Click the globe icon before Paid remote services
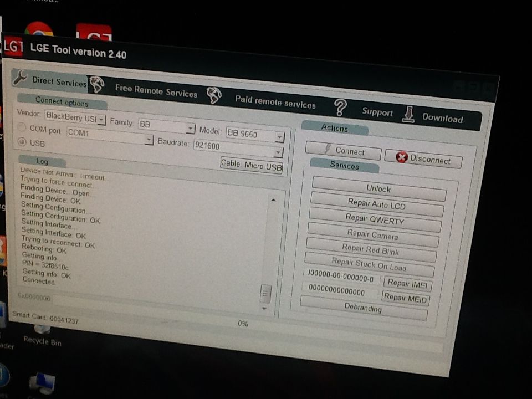 214,96
